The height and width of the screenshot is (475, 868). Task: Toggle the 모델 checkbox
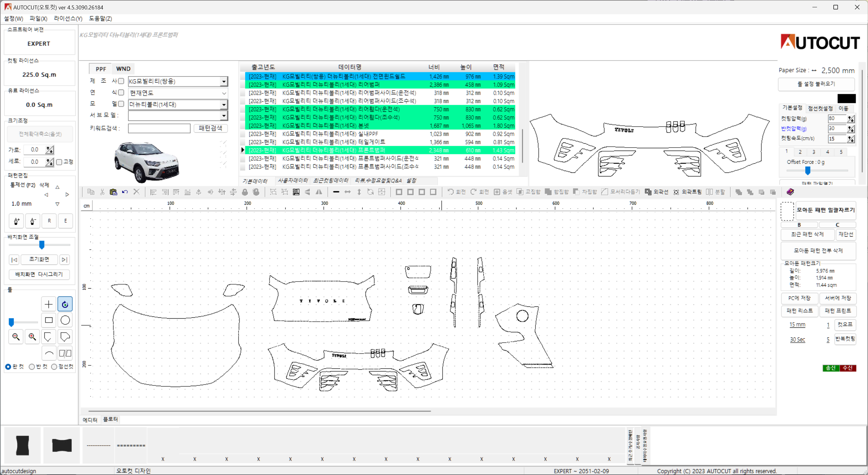pyautogui.click(x=121, y=104)
